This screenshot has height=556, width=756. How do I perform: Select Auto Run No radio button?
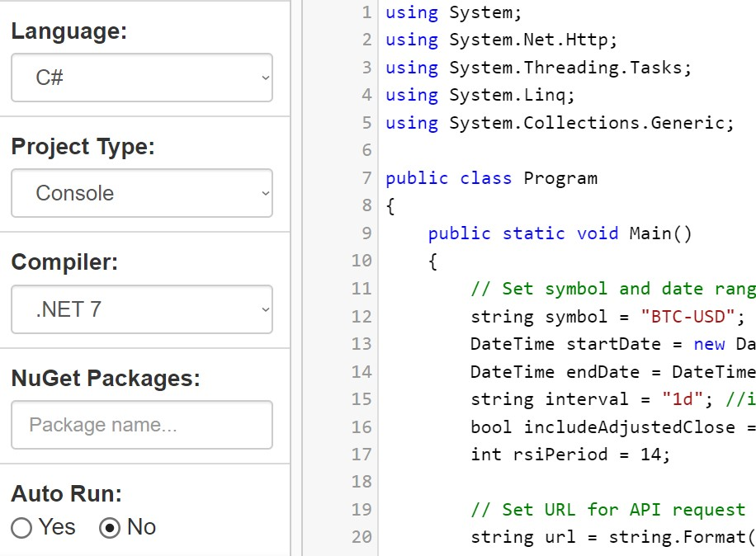point(110,528)
